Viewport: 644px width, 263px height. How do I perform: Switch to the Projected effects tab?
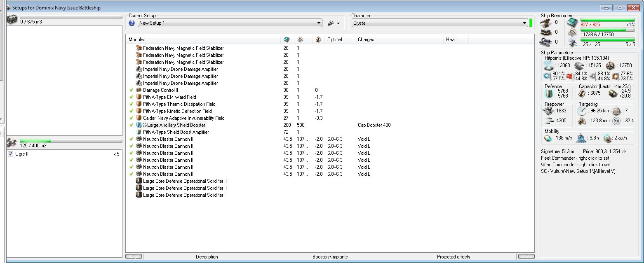point(454,257)
